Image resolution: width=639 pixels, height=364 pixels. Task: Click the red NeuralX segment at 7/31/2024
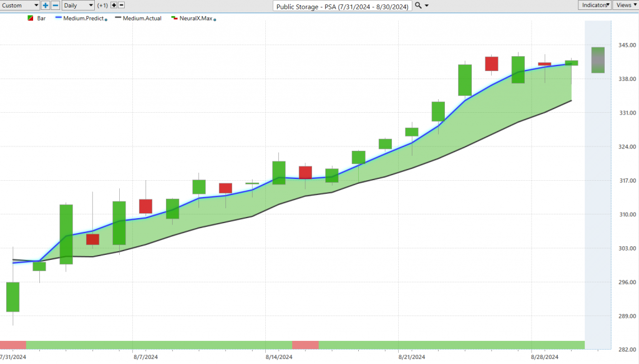[x=13, y=345]
